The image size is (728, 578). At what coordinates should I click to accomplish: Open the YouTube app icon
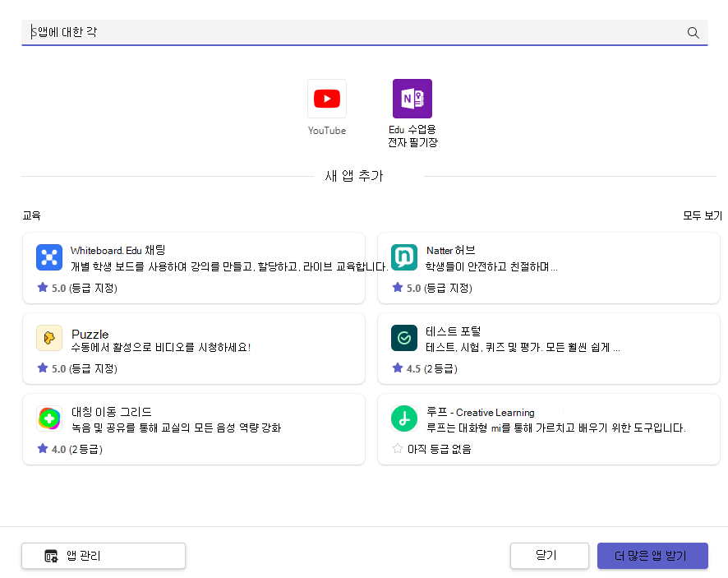327,99
